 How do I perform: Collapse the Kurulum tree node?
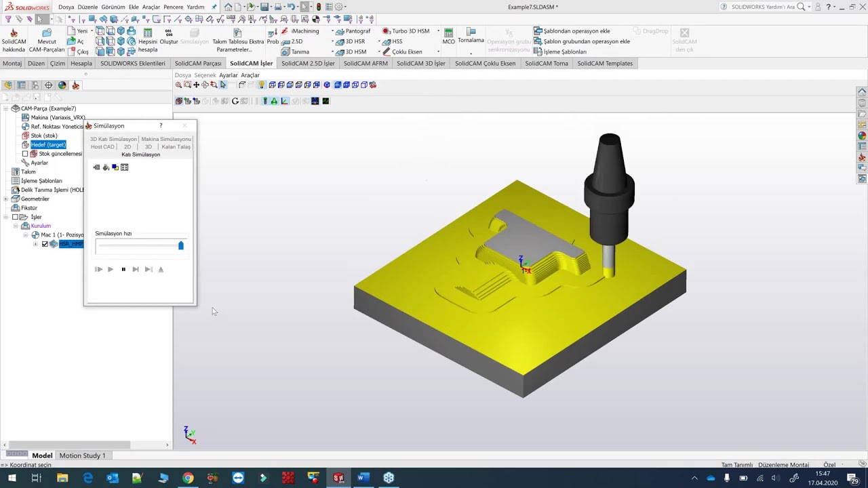16,226
